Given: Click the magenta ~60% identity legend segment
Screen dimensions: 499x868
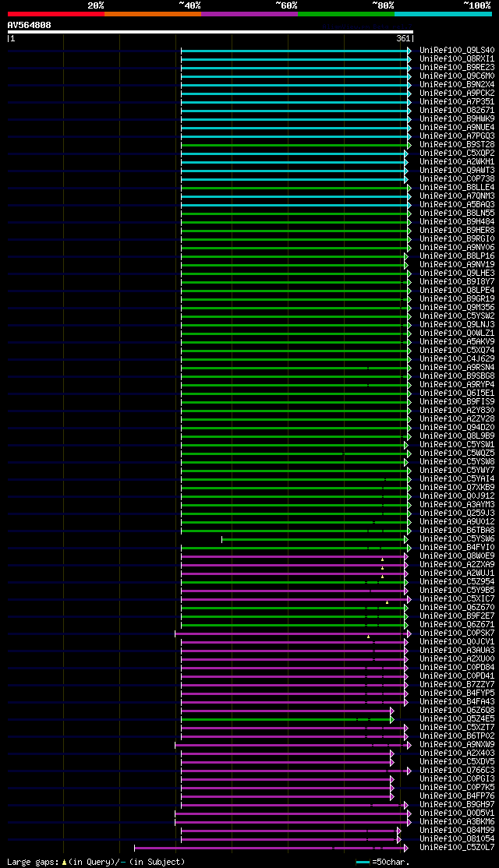Looking at the screenshot, I should pyautogui.click(x=249, y=14).
